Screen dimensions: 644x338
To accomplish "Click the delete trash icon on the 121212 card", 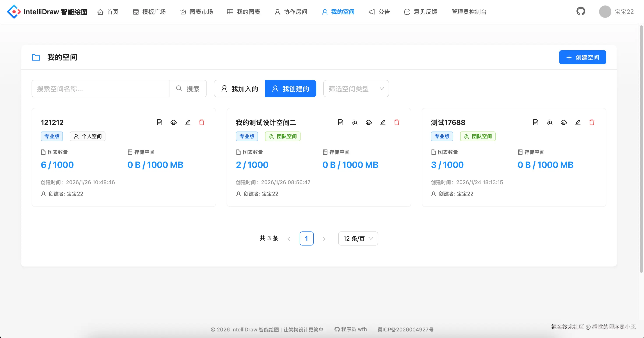I will point(201,122).
